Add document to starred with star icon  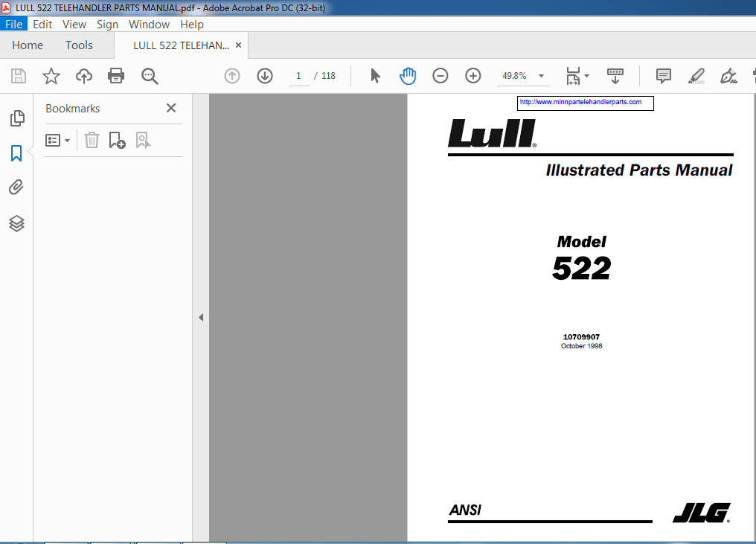coord(51,76)
